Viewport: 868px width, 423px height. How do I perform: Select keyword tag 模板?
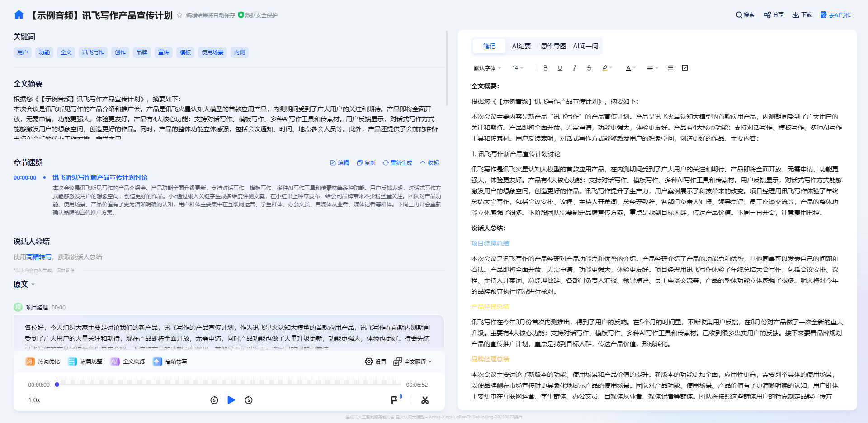[x=185, y=52]
